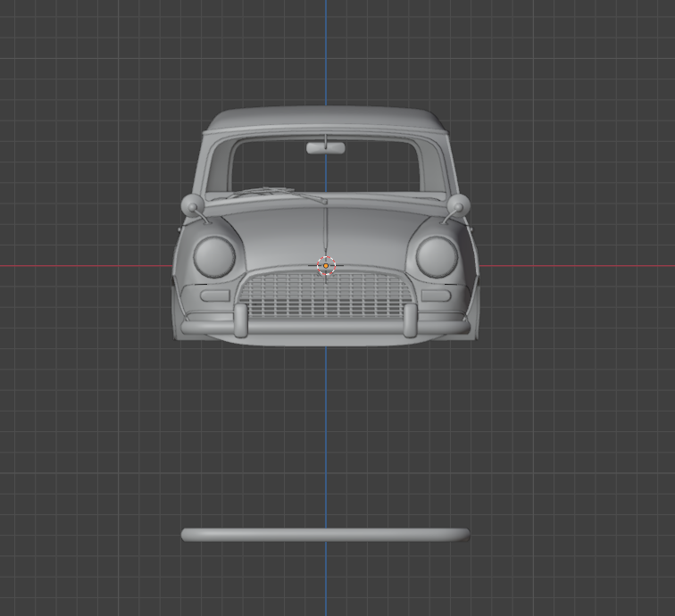Select the round side mirror on the right

pos(459,207)
